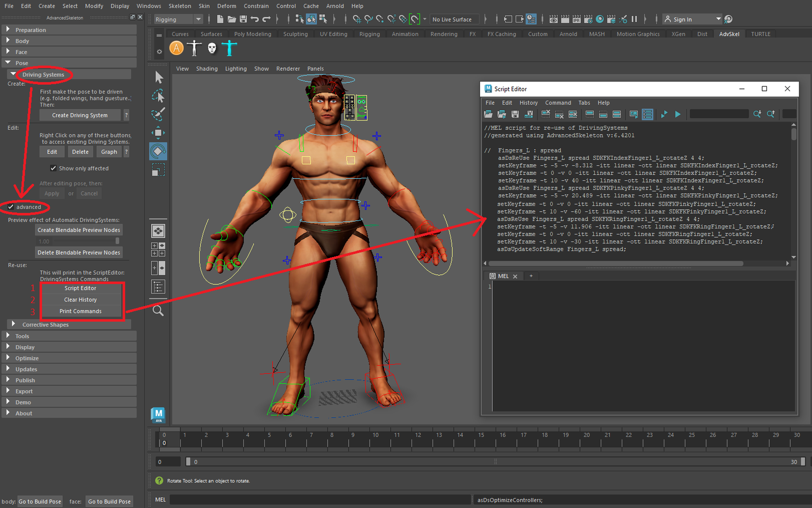The image size is (812, 508).
Task: Expand the Tools section
Action: click(69, 336)
